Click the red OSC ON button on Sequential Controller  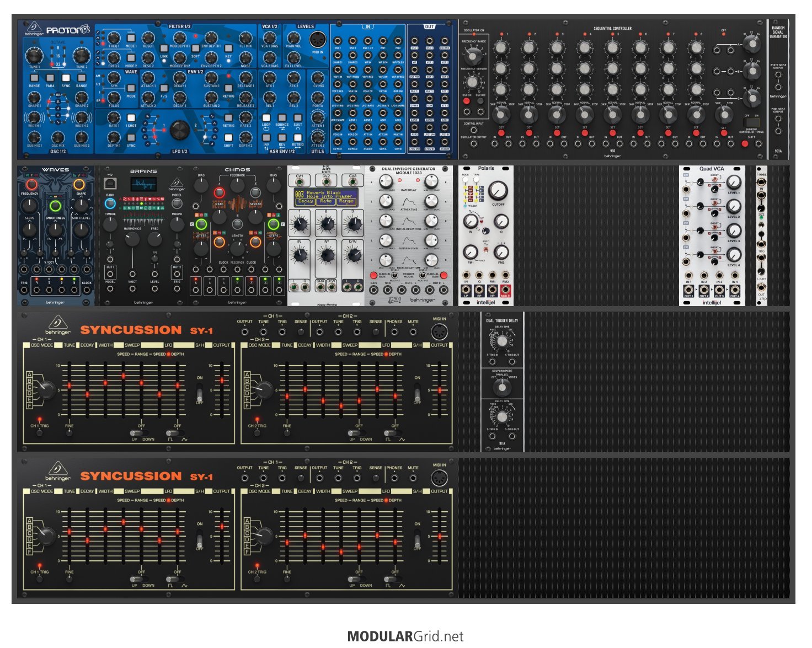click(467, 101)
